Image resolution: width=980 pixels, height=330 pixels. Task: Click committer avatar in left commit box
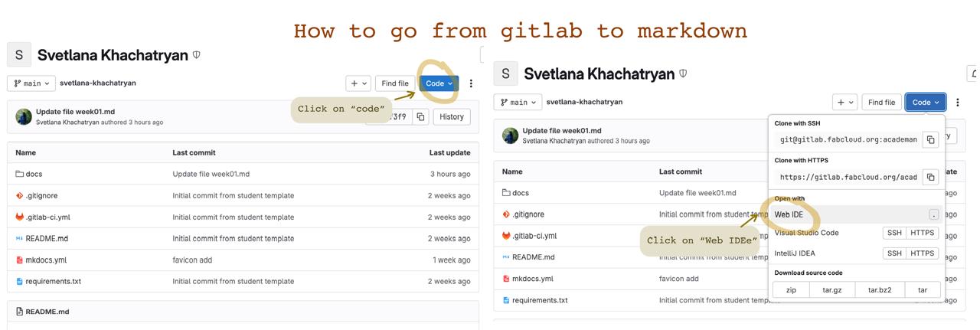click(24, 116)
